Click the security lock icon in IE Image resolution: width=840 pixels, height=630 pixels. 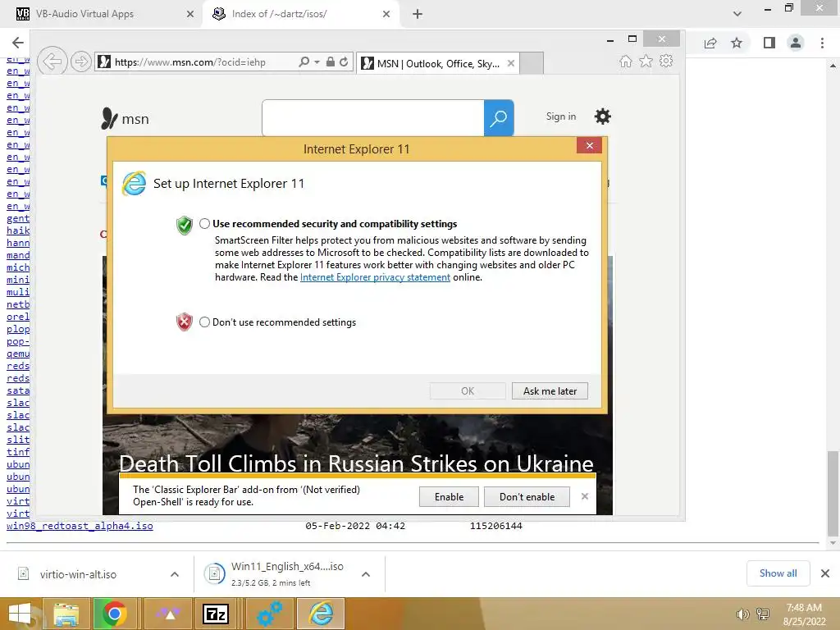coord(331,62)
